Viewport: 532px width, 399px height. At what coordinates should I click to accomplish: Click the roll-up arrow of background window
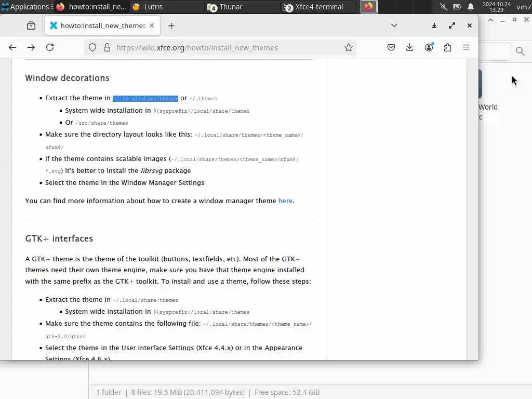tap(490, 20)
